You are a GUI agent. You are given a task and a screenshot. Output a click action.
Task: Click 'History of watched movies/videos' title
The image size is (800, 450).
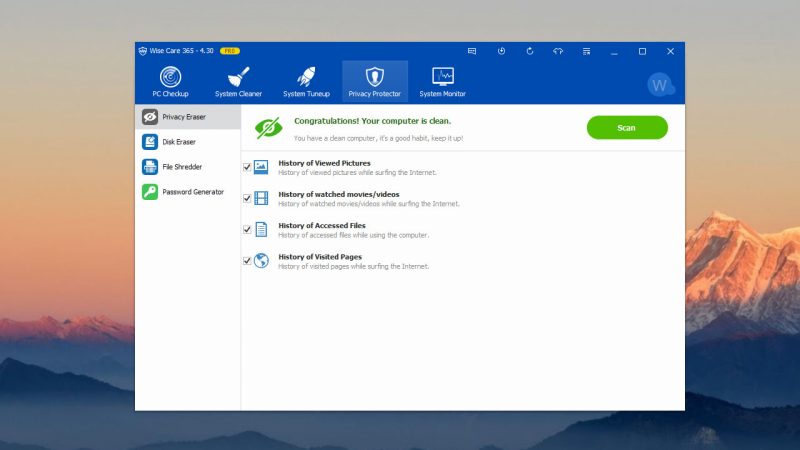coord(339,194)
